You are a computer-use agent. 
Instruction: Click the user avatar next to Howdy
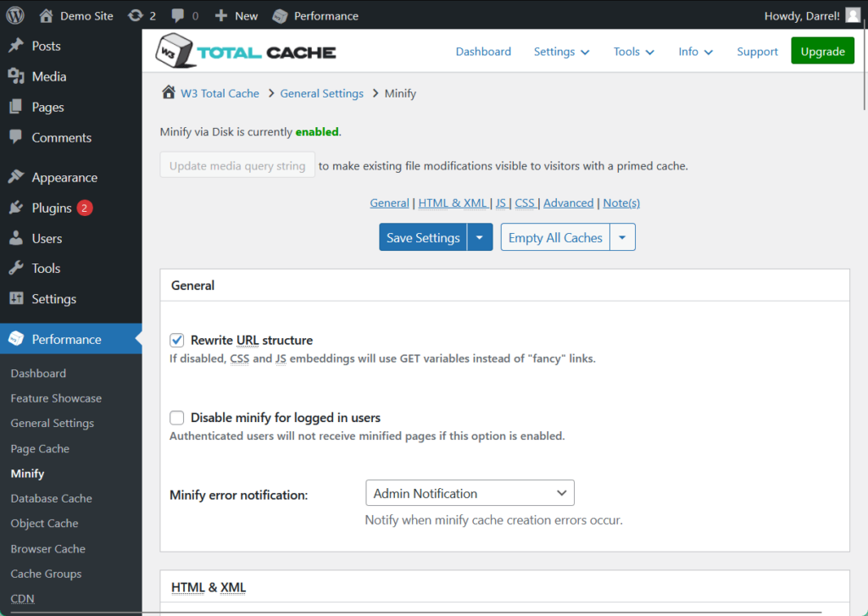[853, 15]
